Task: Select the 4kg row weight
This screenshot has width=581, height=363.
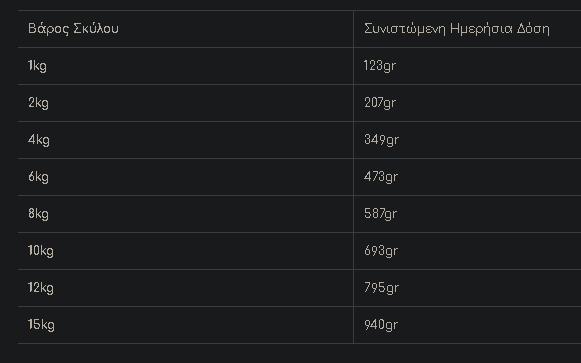Action: 39,140
